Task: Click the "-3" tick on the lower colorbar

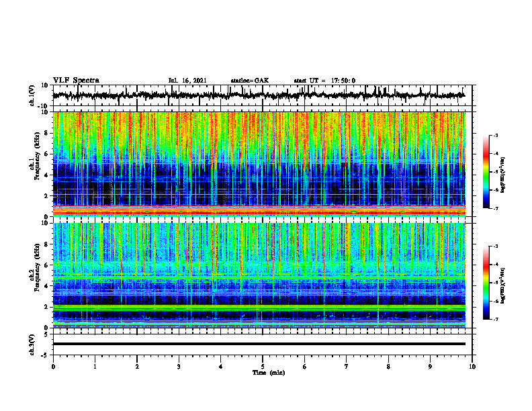Action: 496,246
